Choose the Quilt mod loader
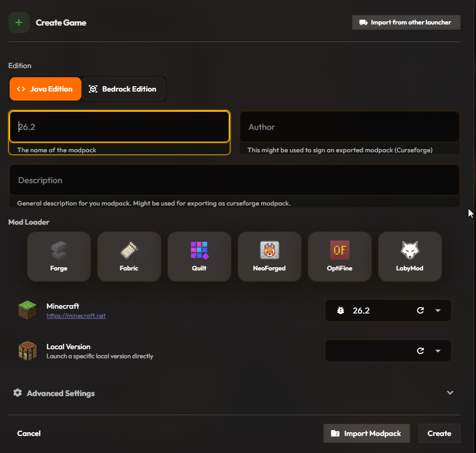 [x=199, y=257]
